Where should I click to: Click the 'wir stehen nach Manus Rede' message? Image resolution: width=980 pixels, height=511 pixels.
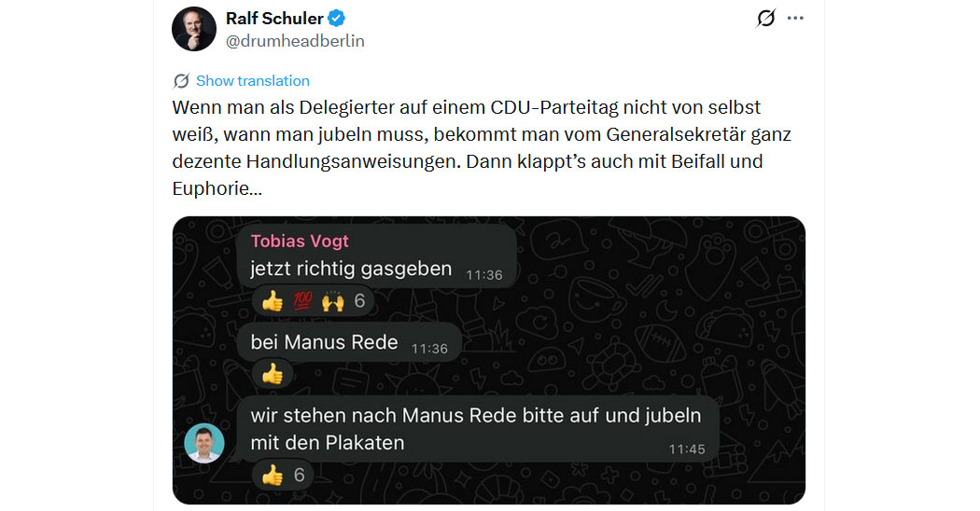point(475,428)
